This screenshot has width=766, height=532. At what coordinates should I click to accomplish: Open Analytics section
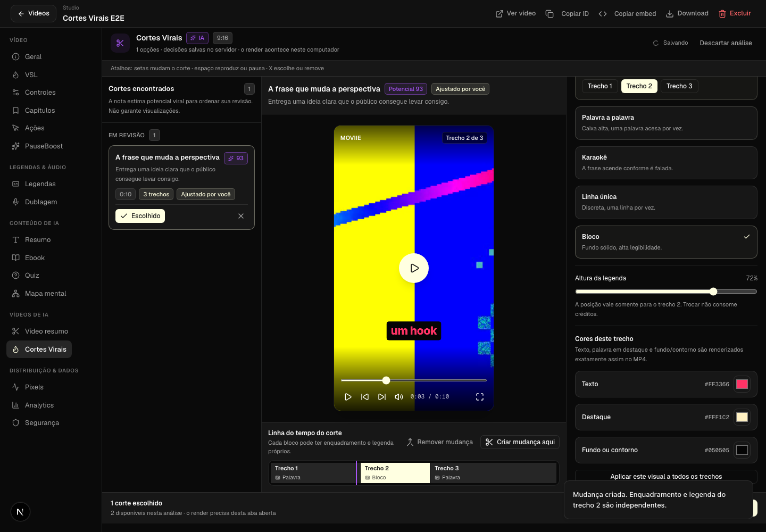tap(39, 405)
